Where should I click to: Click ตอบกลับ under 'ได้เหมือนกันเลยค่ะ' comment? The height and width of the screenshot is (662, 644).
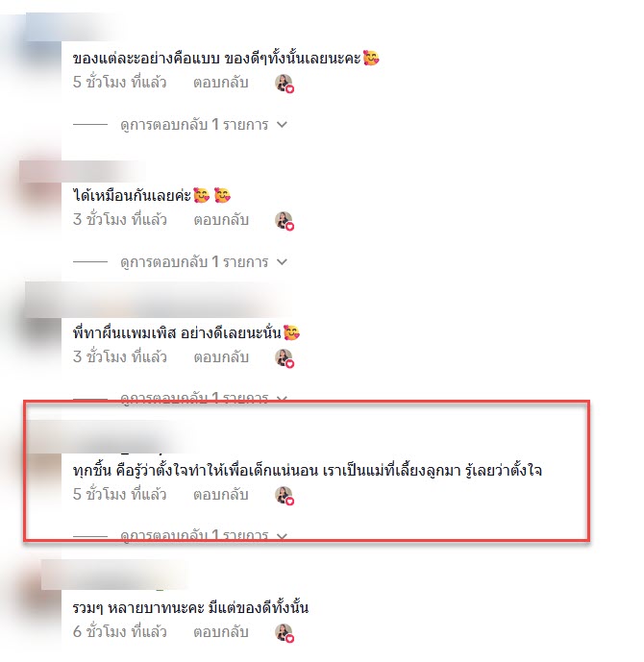(220, 219)
